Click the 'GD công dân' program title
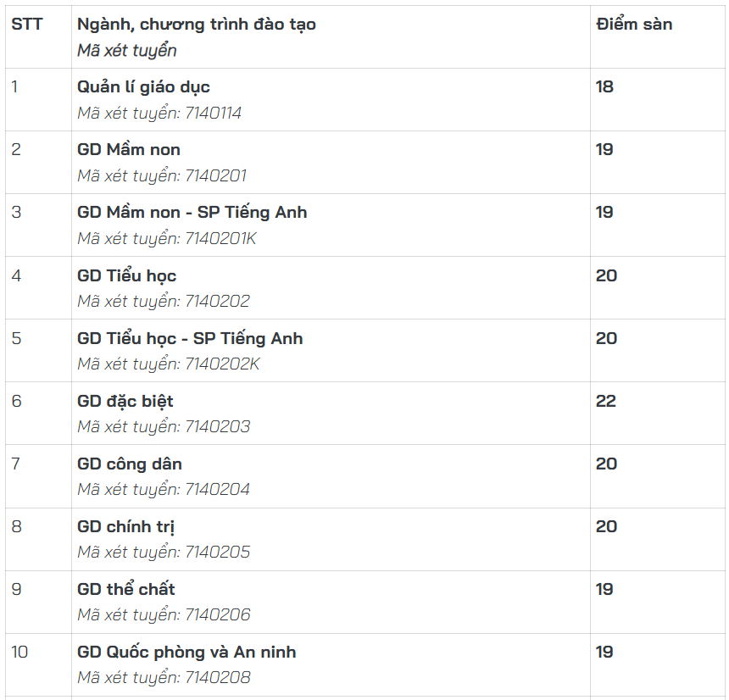The height and width of the screenshot is (700, 729). pyautogui.click(x=129, y=464)
